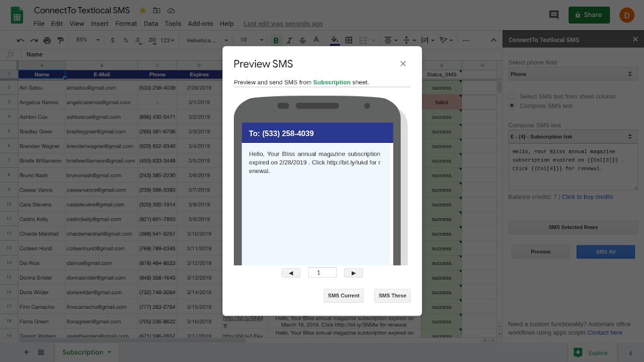Open the Explore panel

click(x=591, y=352)
